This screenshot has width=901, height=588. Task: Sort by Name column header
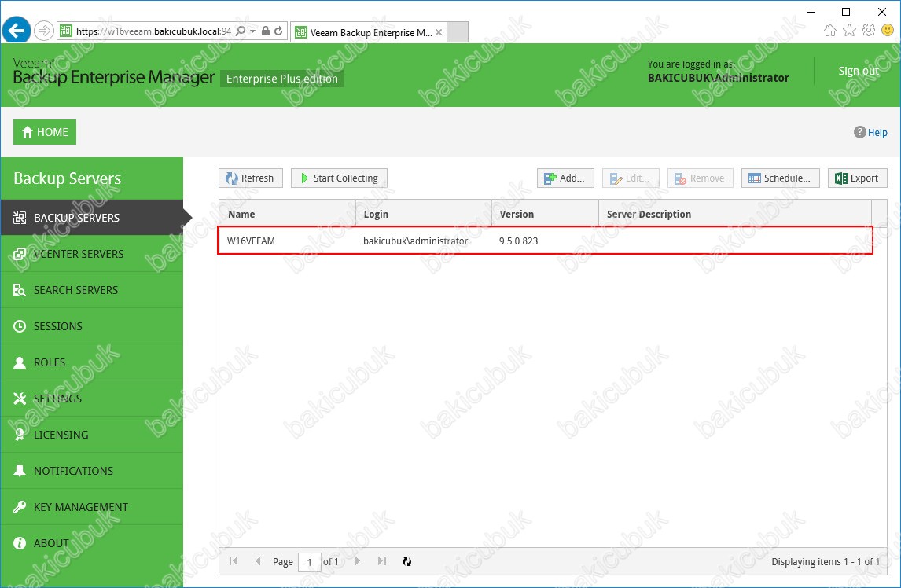coord(287,214)
